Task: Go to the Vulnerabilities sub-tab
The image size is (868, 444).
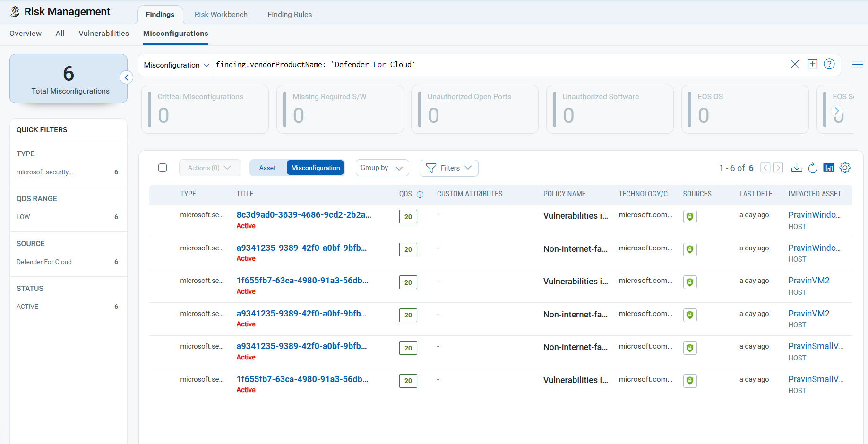Action: click(x=103, y=34)
